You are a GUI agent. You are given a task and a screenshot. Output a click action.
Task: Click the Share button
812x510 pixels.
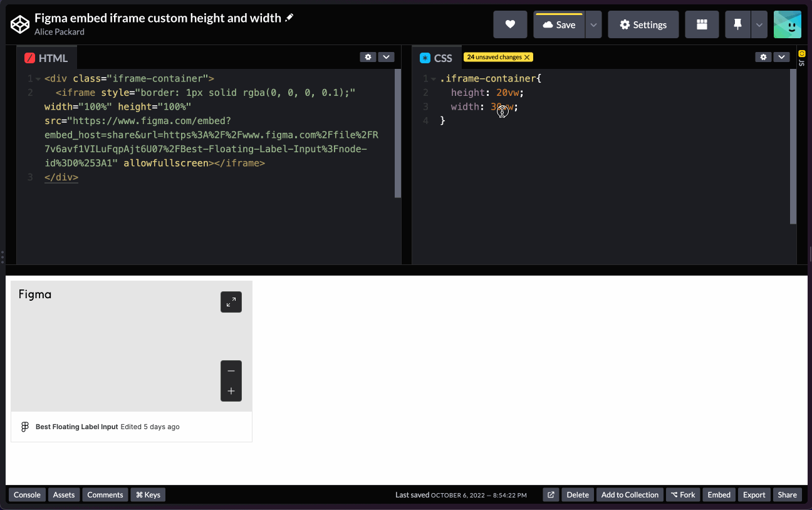[787, 494]
